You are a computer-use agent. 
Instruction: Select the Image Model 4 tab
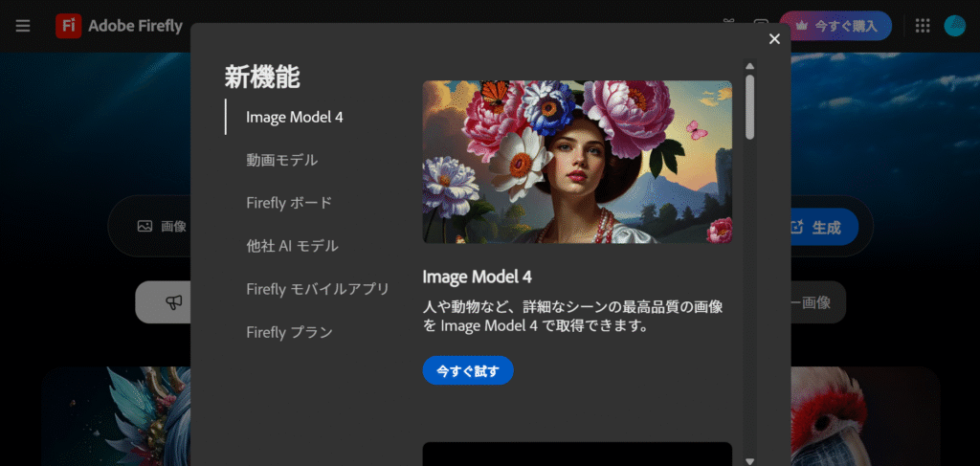295,117
